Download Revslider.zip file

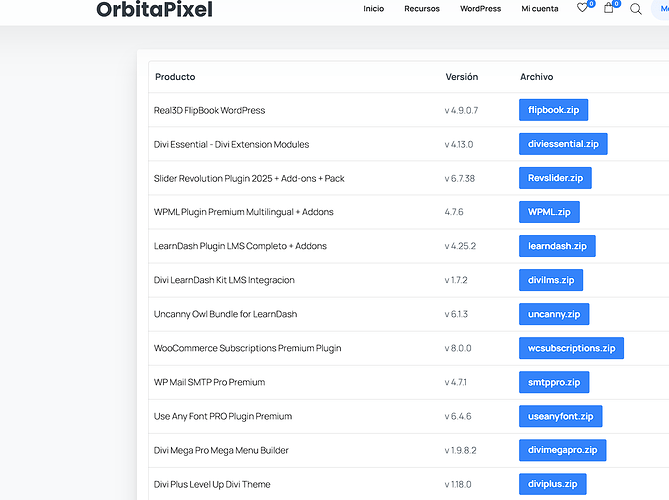pyautogui.click(x=555, y=178)
